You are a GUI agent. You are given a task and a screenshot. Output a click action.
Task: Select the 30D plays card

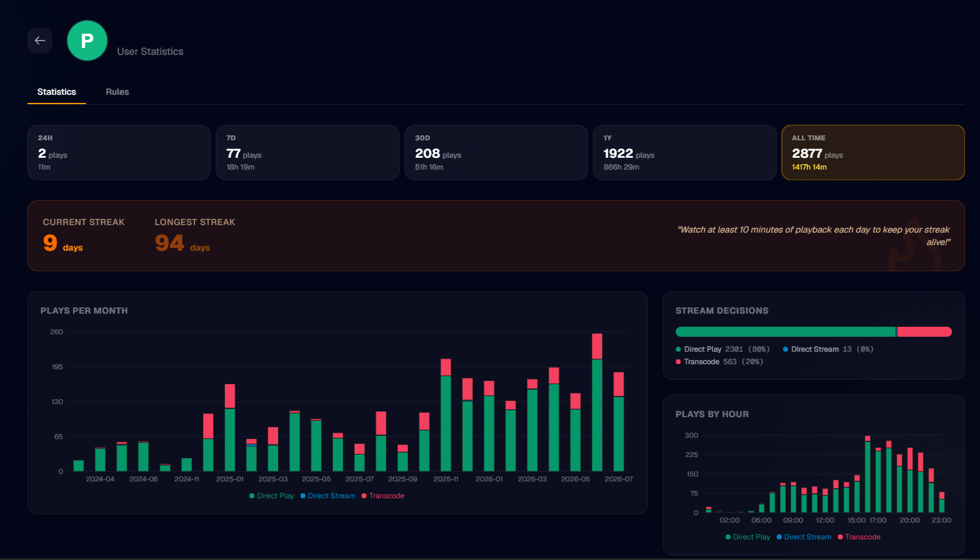pos(496,152)
